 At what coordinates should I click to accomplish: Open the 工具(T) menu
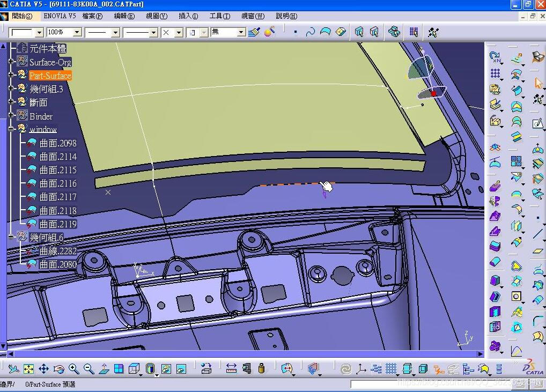tap(220, 16)
